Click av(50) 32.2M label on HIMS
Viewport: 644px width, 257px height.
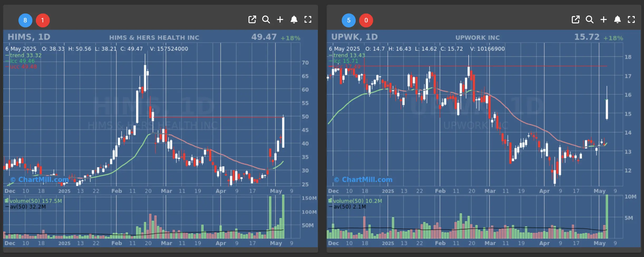pyautogui.click(x=26, y=207)
